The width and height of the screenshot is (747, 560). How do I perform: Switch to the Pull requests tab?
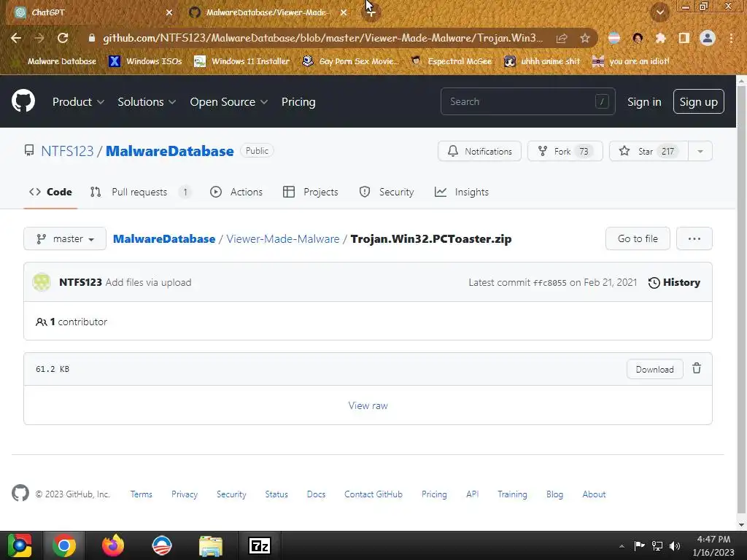click(x=141, y=192)
